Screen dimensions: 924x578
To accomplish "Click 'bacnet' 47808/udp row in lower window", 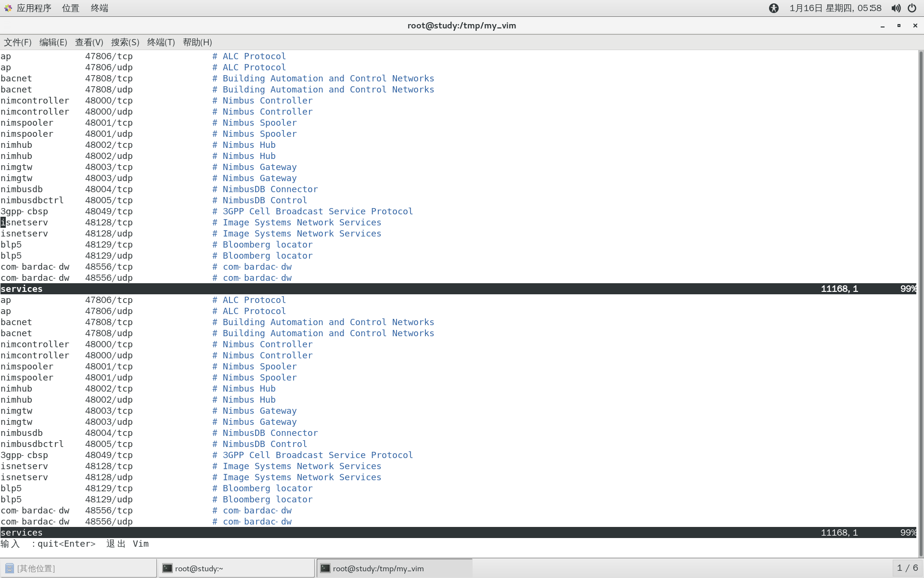I will [x=16, y=333].
